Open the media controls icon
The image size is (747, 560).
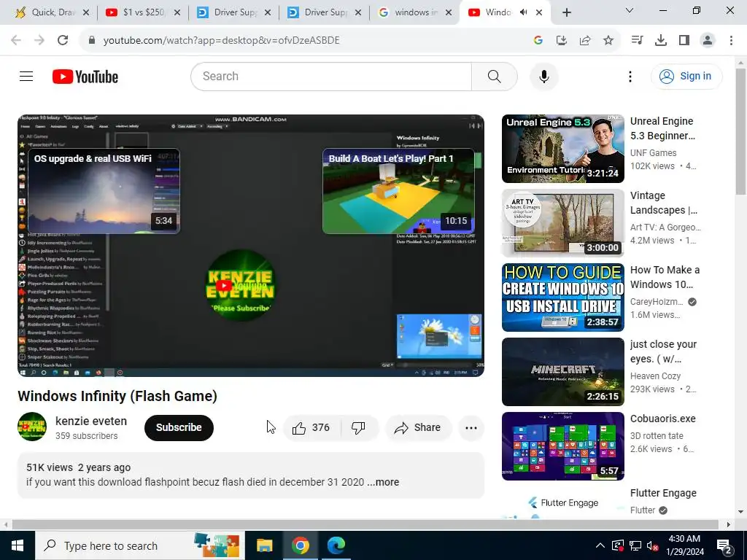637,40
